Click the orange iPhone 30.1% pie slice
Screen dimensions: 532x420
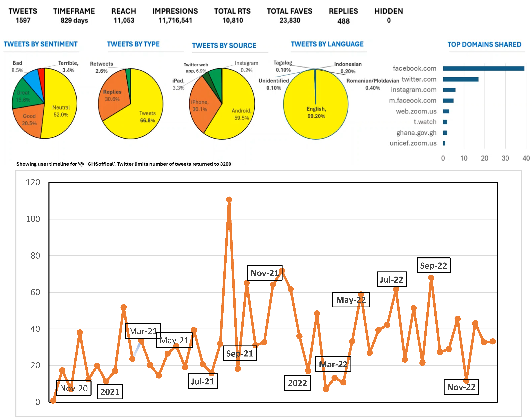(200, 106)
